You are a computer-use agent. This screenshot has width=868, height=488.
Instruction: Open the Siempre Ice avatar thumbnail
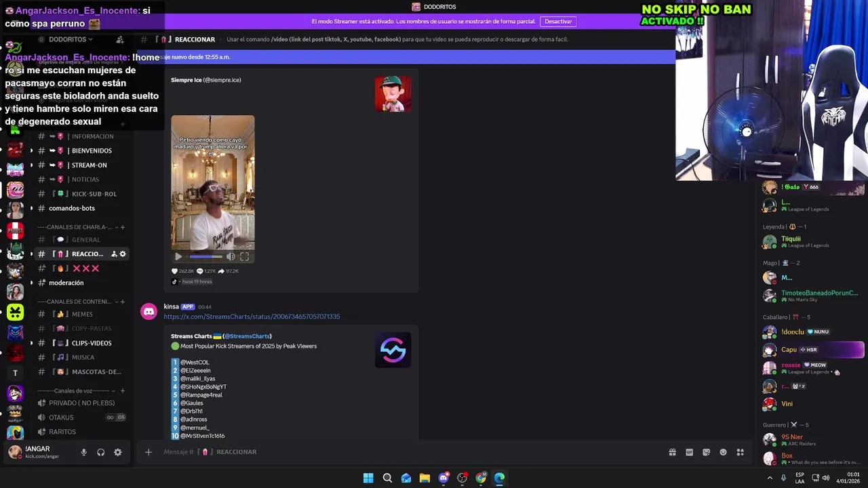(393, 94)
